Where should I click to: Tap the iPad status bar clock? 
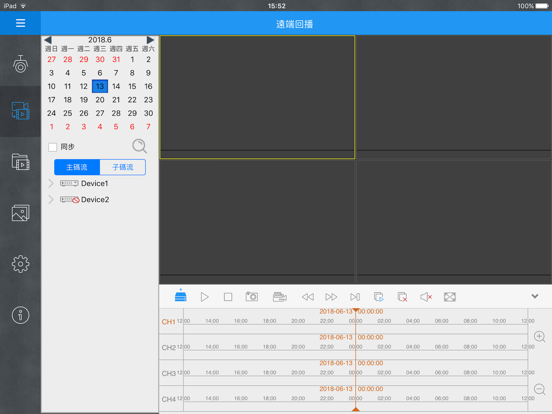(x=276, y=6)
